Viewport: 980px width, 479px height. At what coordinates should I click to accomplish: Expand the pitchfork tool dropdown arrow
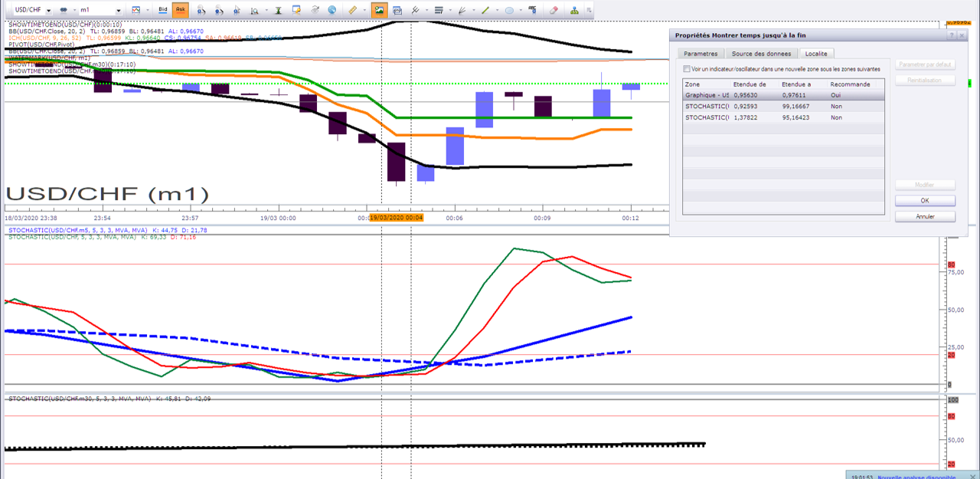click(x=427, y=10)
